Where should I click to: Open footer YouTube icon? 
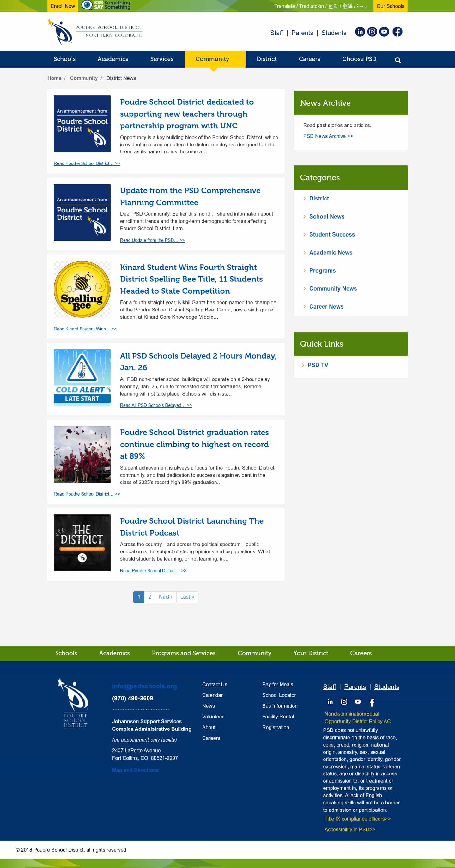358,702
